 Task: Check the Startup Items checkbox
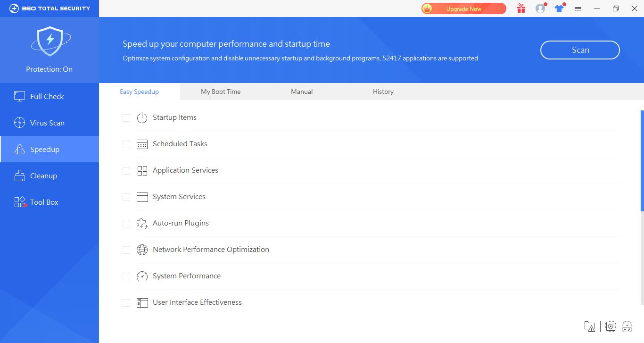[x=126, y=118]
